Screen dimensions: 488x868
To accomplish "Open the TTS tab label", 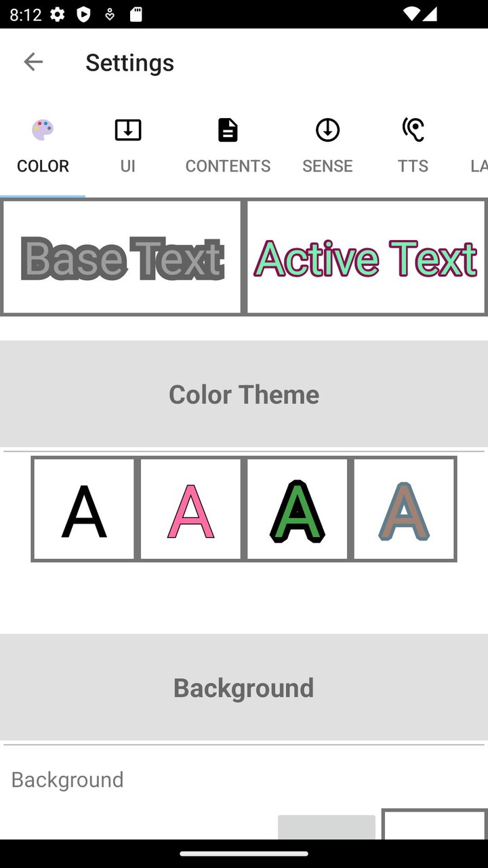I will point(413,166).
